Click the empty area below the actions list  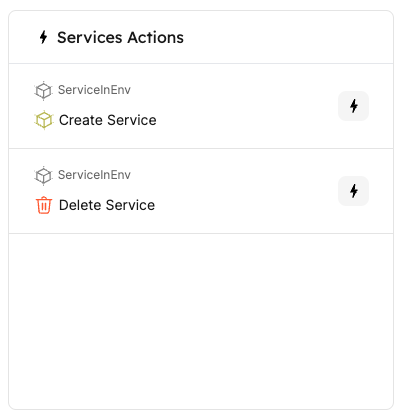[201, 321]
